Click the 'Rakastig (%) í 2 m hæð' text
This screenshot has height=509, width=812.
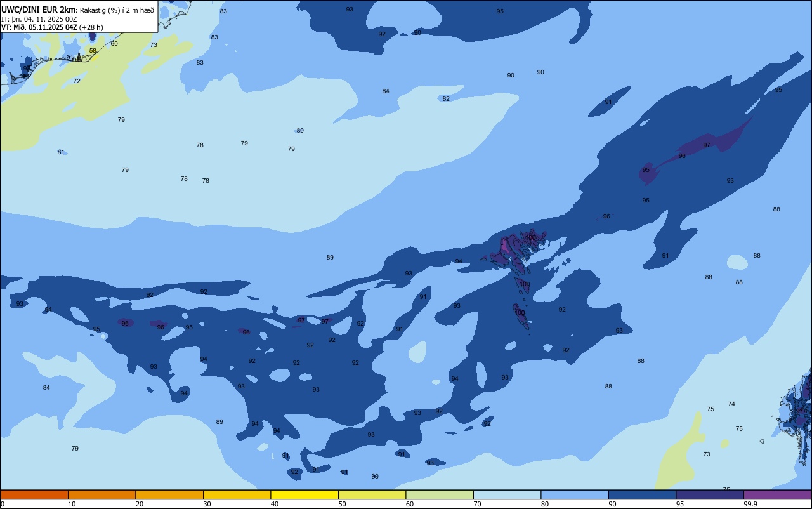click(117, 10)
